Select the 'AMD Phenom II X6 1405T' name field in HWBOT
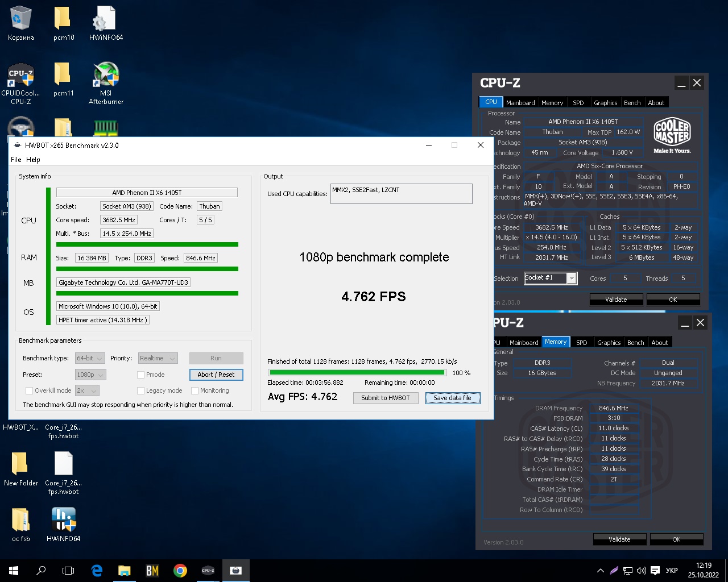The width and height of the screenshot is (728, 582). coord(147,193)
